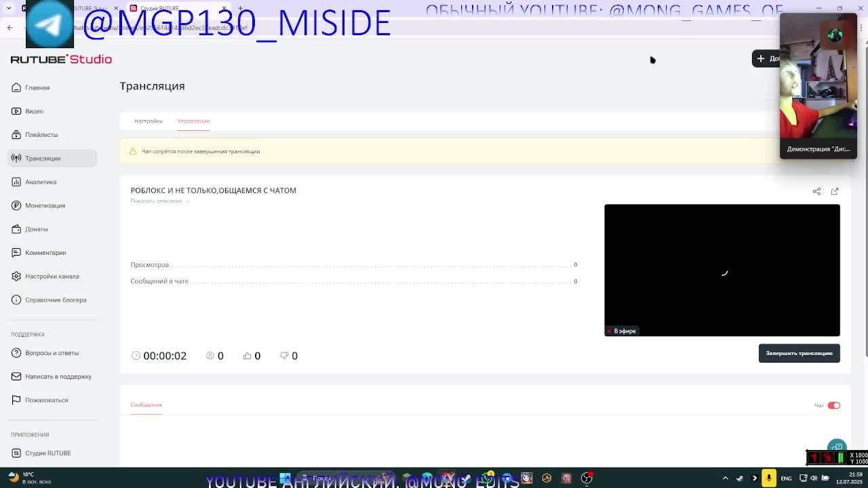The height and width of the screenshot is (488, 868).
Task: Click the ENG language indicator
Action: (x=786, y=479)
